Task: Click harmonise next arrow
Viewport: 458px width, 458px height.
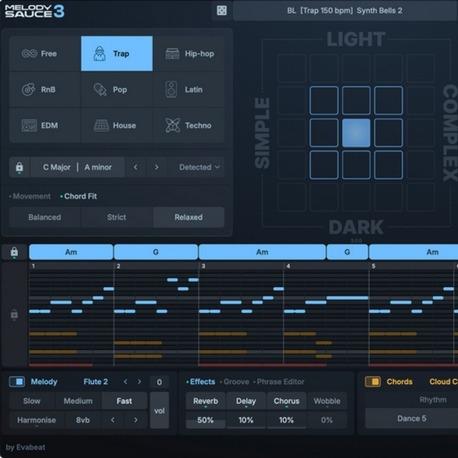Action: tap(135, 420)
